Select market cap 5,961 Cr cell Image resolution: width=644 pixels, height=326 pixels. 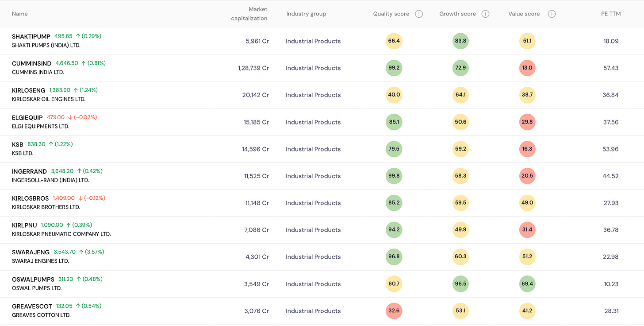pyautogui.click(x=257, y=41)
